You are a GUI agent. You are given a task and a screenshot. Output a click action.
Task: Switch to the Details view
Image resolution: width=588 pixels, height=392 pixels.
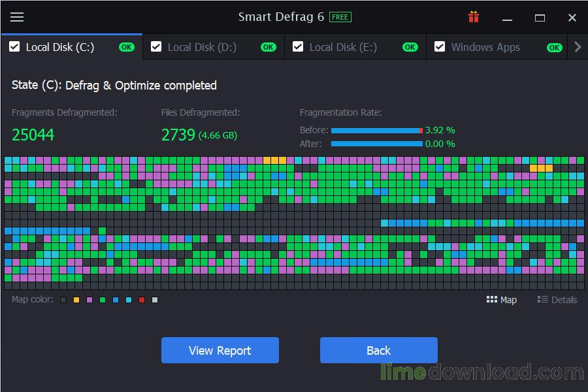pos(556,299)
